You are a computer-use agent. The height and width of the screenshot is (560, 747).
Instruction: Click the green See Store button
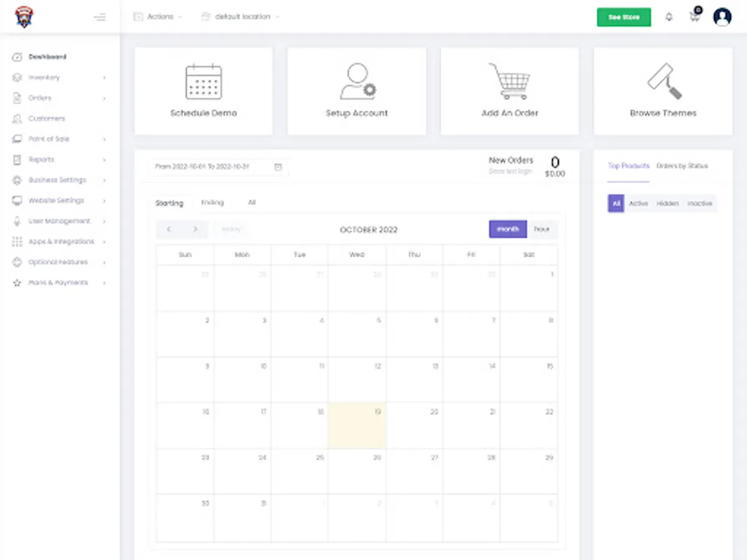click(624, 17)
